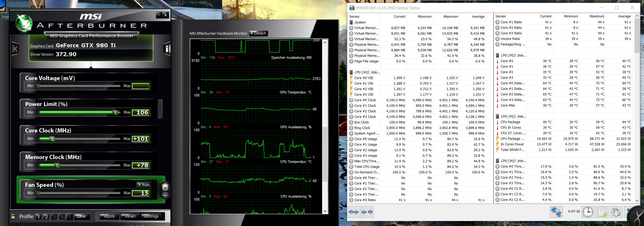The image size is (644, 226).
Task: Minimize the Afterburner window
Action: [159, 15]
